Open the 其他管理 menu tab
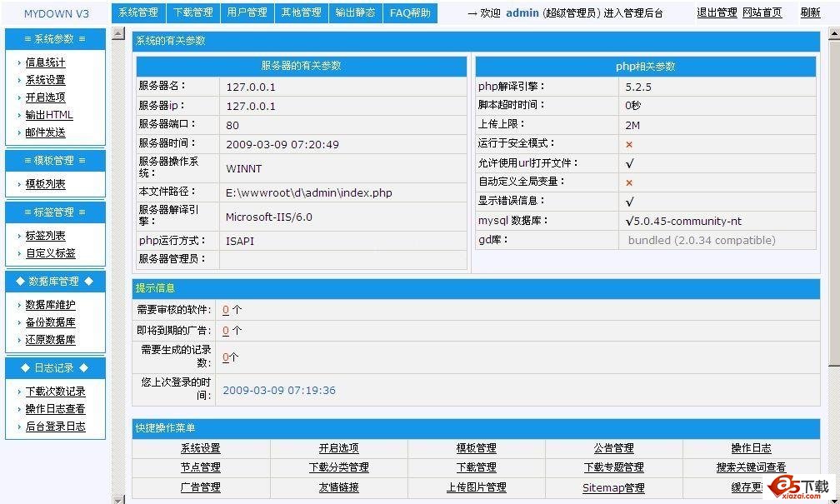Screen dimensions: 840x504 click(x=301, y=12)
